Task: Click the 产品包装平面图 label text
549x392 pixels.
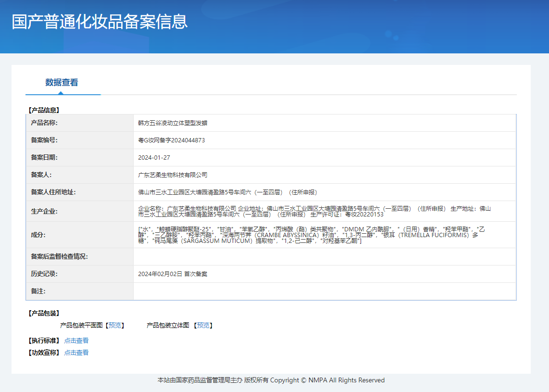Action: [81, 325]
